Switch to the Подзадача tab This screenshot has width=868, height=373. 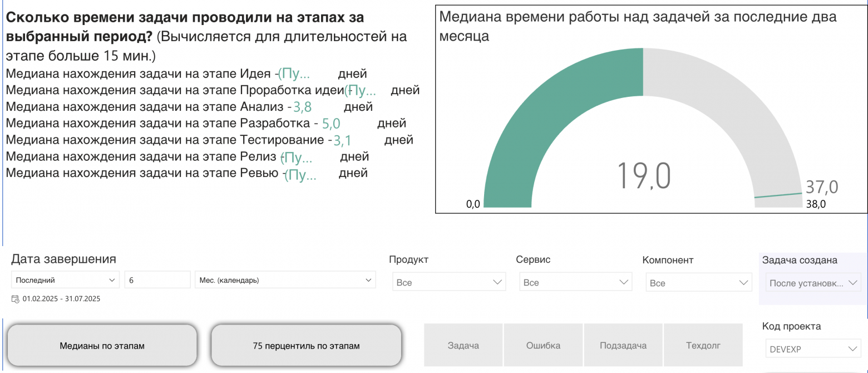point(623,345)
